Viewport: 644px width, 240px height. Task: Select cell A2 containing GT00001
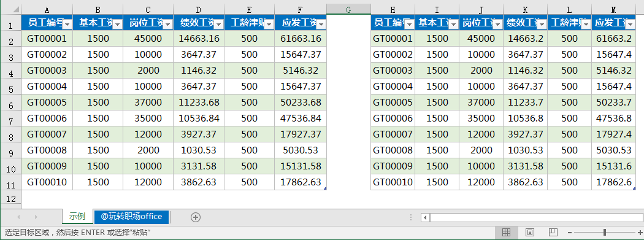[x=47, y=39]
